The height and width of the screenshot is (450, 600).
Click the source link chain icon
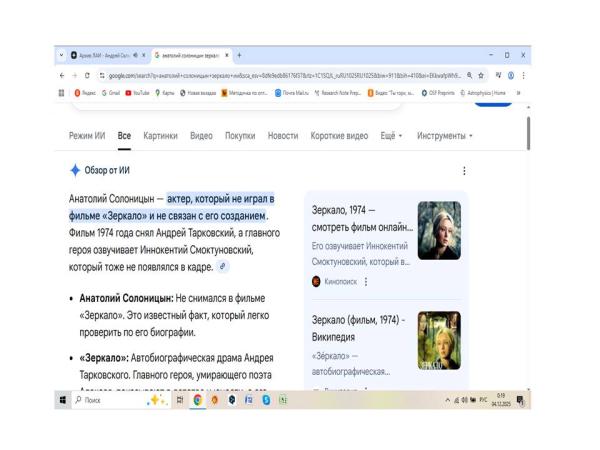point(222,266)
